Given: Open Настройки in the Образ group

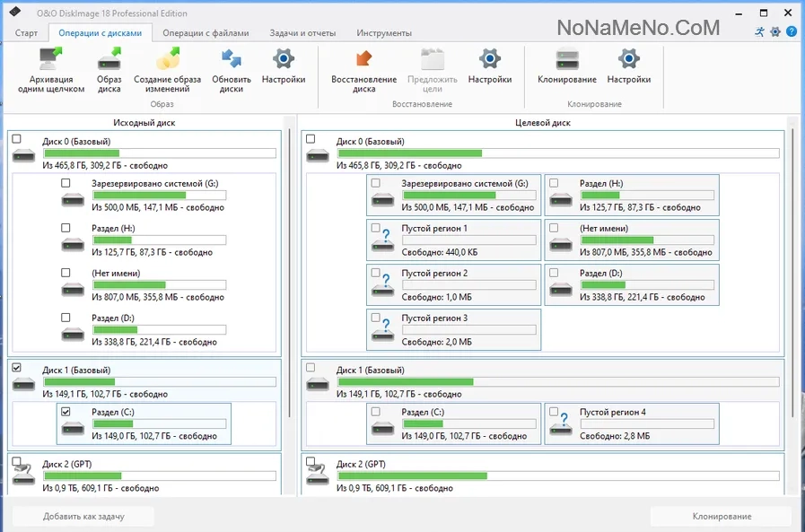Looking at the screenshot, I should 284,61.
